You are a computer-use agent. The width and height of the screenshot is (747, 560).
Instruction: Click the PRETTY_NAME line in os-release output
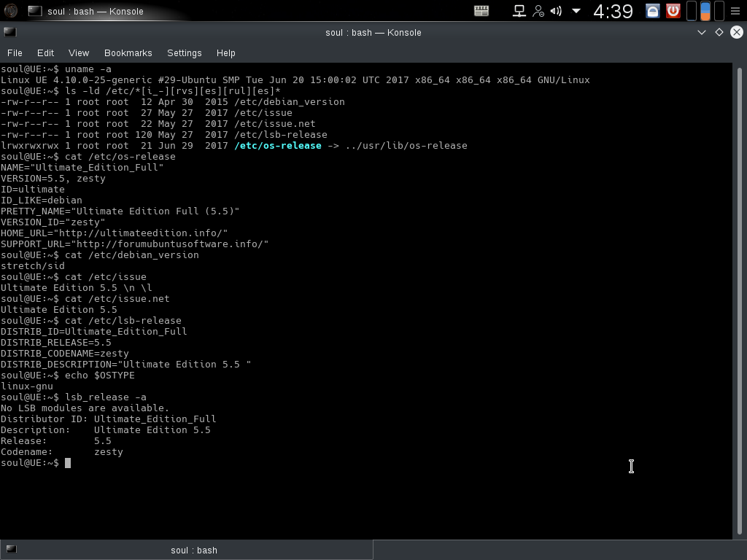[x=120, y=211]
